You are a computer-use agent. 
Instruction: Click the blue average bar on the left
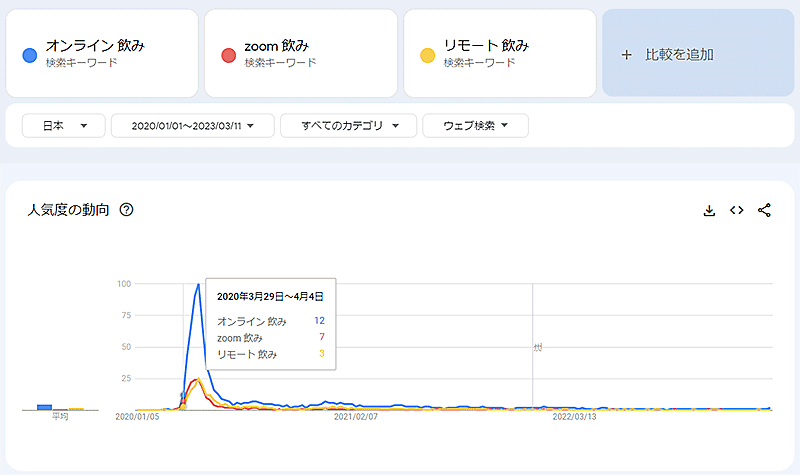[x=44, y=407]
